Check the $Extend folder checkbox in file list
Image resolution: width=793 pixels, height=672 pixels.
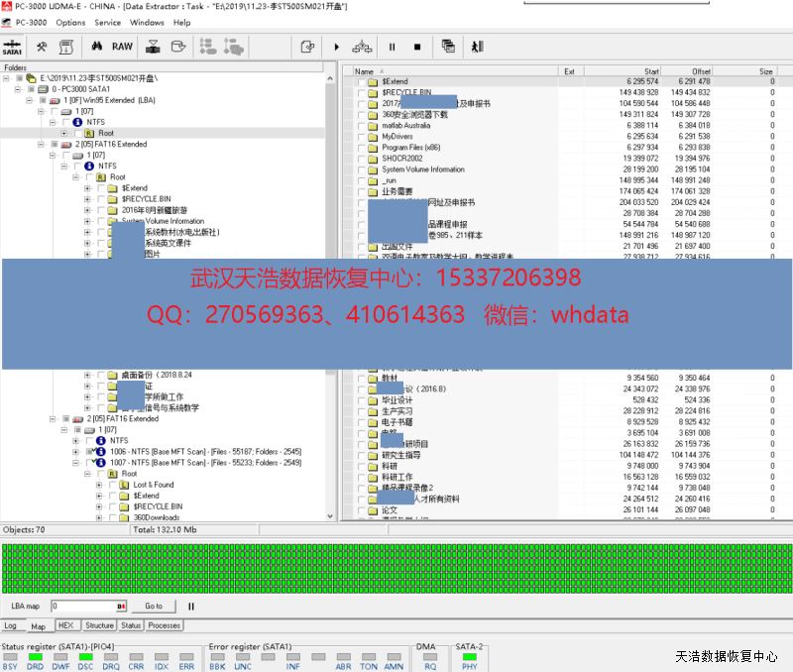pyautogui.click(x=361, y=81)
